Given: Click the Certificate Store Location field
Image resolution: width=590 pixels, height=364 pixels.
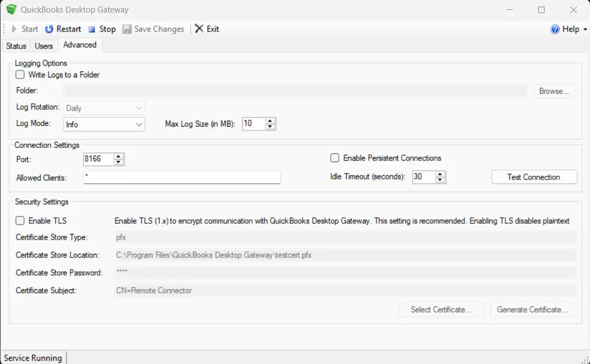Looking at the screenshot, I should 345,255.
